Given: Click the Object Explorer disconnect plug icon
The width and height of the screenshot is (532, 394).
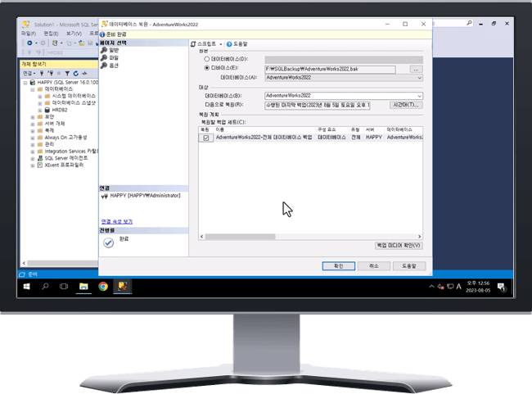Looking at the screenshot, I should pos(50,74).
